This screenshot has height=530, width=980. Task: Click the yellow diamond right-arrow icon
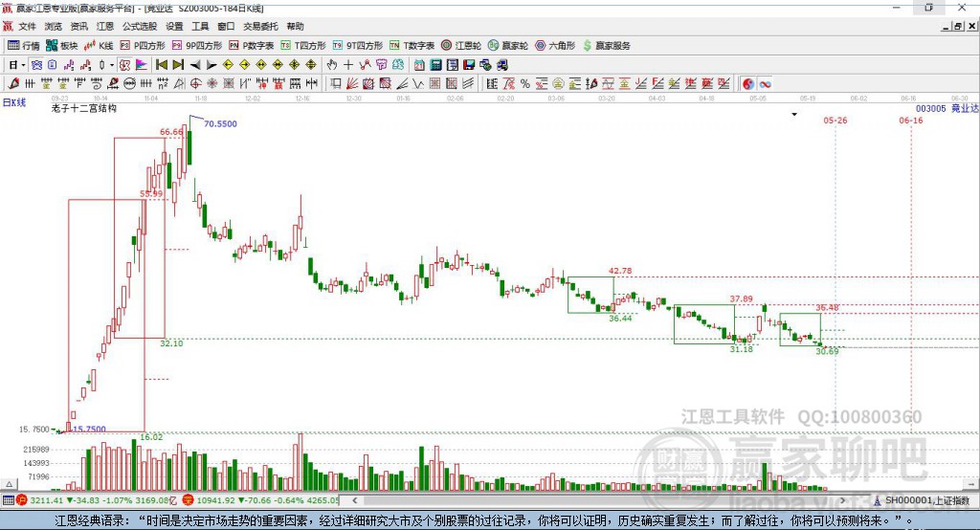pyautogui.click(x=244, y=65)
